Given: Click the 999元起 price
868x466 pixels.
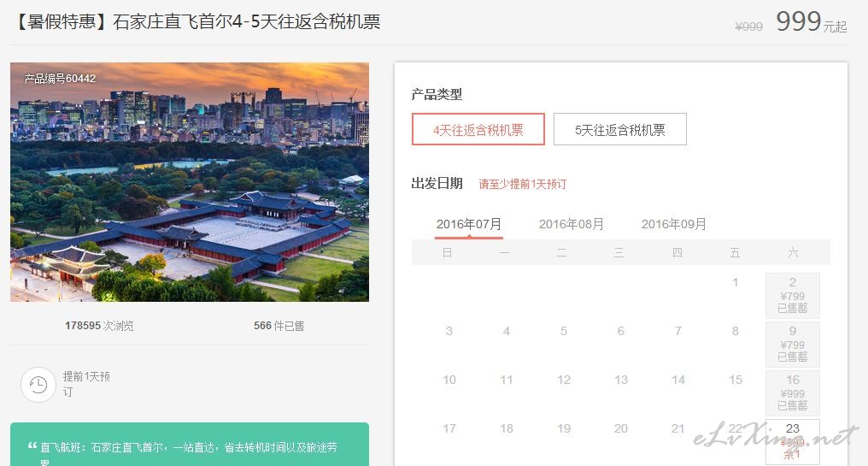Looking at the screenshot, I should tap(811, 22).
